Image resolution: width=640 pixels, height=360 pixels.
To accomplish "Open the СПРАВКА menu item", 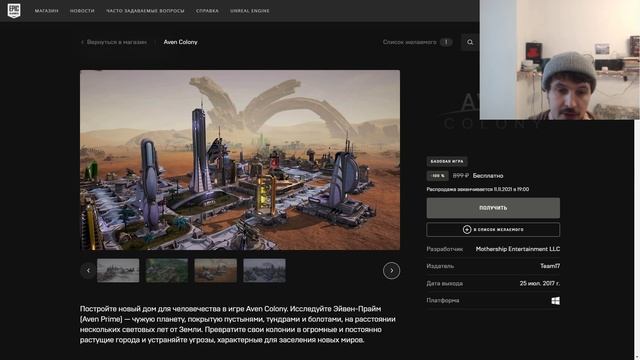I will click(x=207, y=11).
